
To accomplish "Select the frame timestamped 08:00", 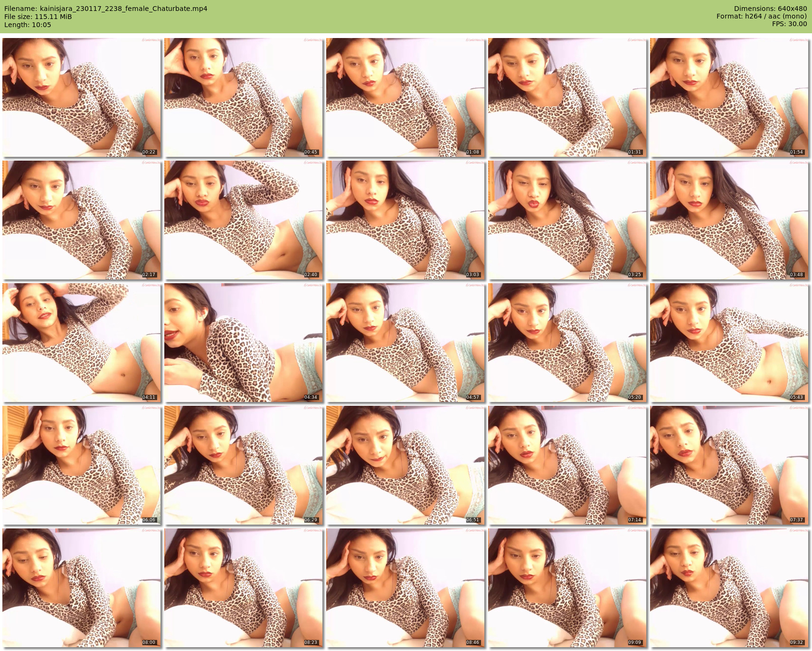I will (82, 588).
